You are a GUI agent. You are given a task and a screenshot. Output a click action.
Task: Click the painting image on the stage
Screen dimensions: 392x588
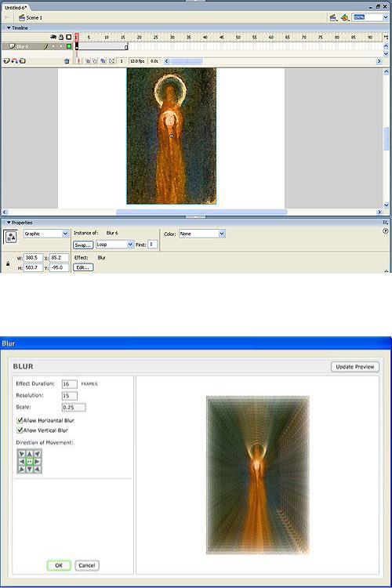click(x=172, y=136)
